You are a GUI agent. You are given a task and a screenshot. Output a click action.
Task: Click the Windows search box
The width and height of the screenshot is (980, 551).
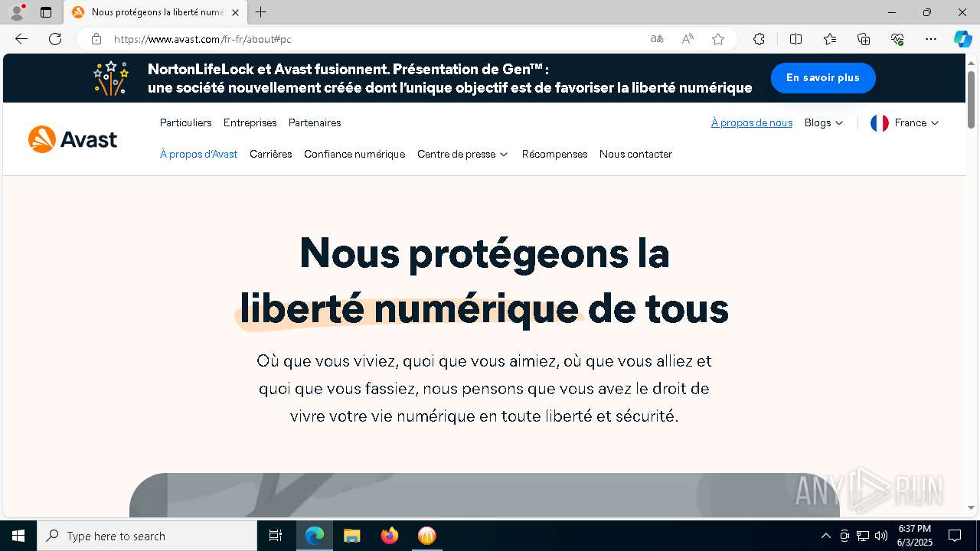tap(147, 536)
